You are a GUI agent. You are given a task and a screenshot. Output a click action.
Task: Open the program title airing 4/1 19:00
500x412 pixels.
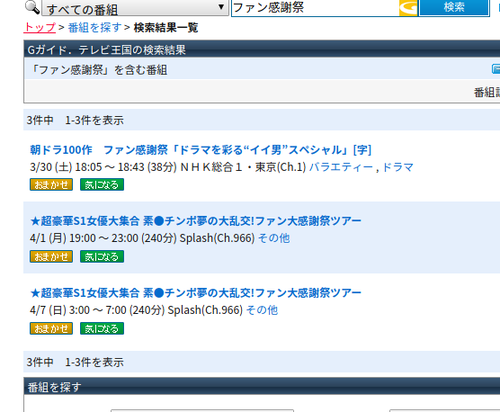[x=196, y=221]
